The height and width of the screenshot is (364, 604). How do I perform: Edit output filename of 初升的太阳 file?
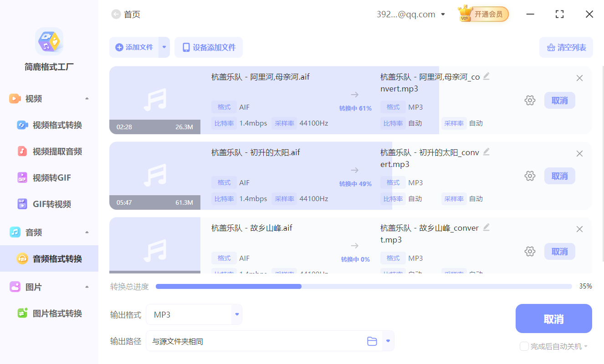tap(486, 152)
